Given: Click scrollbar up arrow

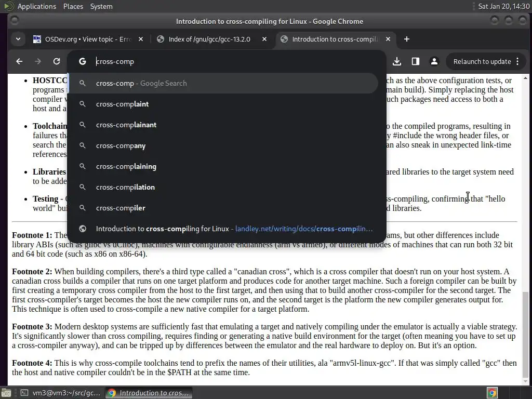Looking at the screenshot, I should coord(525,78).
